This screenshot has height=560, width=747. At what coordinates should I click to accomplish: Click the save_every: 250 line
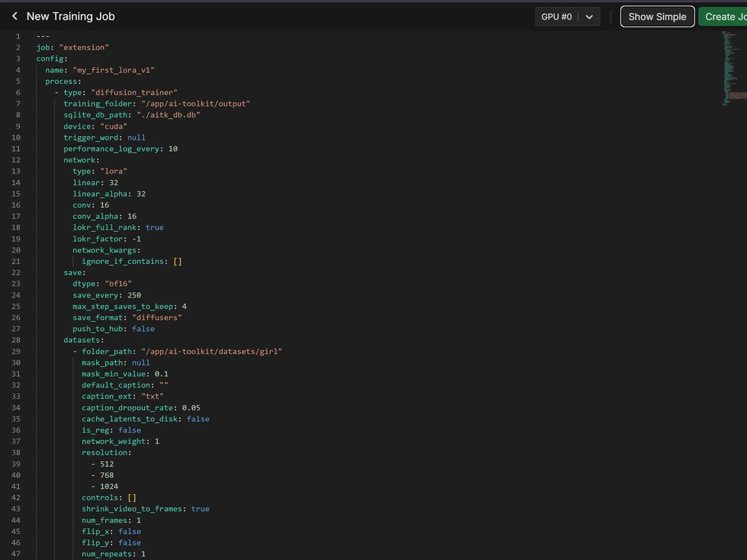pos(106,295)
